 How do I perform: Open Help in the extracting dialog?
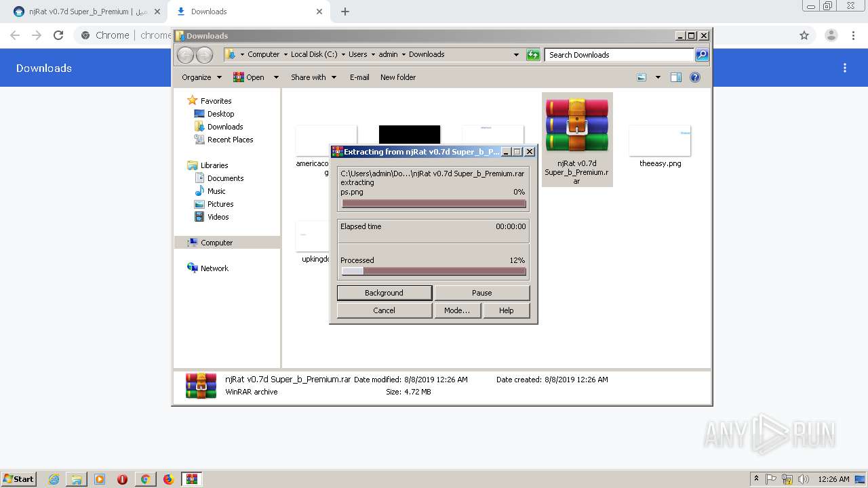pos(507,310)
